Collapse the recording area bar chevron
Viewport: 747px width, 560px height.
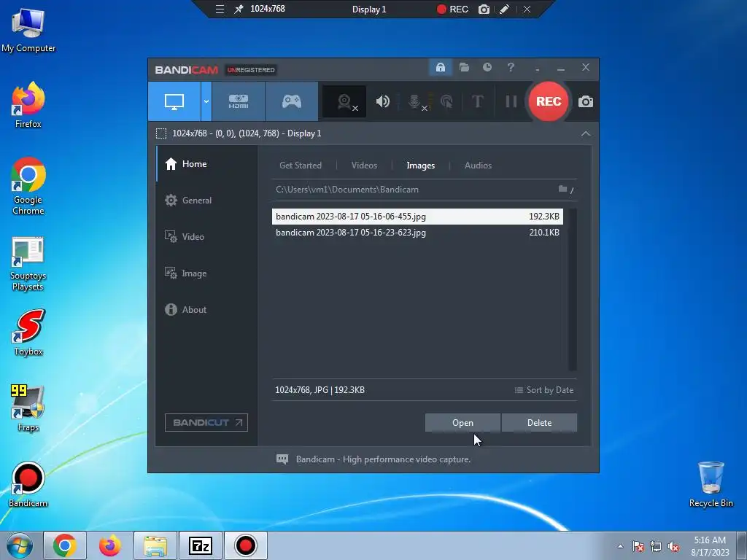tap(586, 134)
